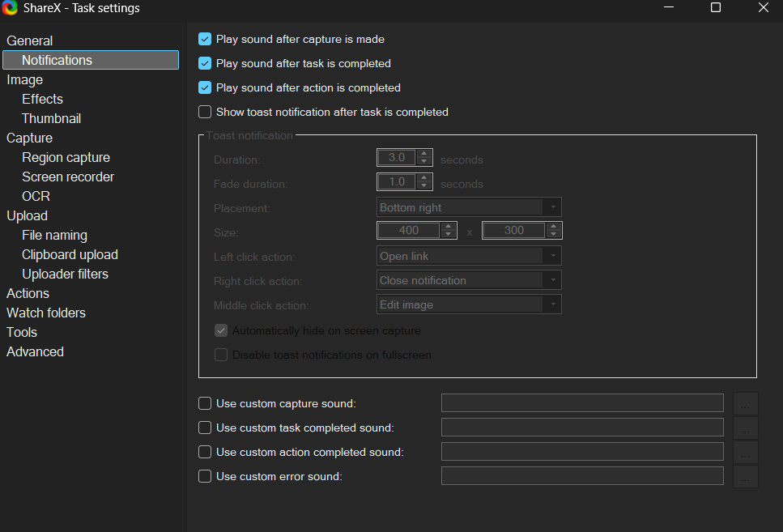Image resolution: width=783 pixels, height=532 pixels.
Task: Click the Duration field showing 3.0
Action: click(397, 157)
